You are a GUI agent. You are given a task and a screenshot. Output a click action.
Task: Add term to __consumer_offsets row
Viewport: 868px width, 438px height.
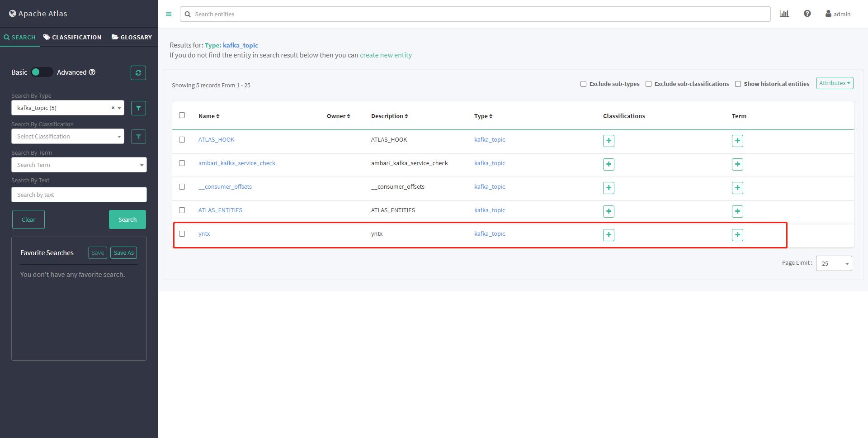[x=737, y=188]
